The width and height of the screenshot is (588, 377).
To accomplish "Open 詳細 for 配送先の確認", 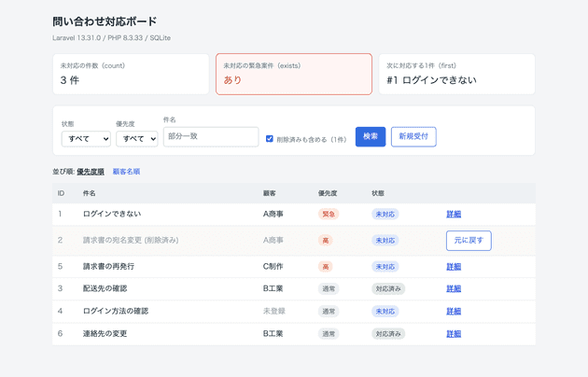I will (454, 288).
